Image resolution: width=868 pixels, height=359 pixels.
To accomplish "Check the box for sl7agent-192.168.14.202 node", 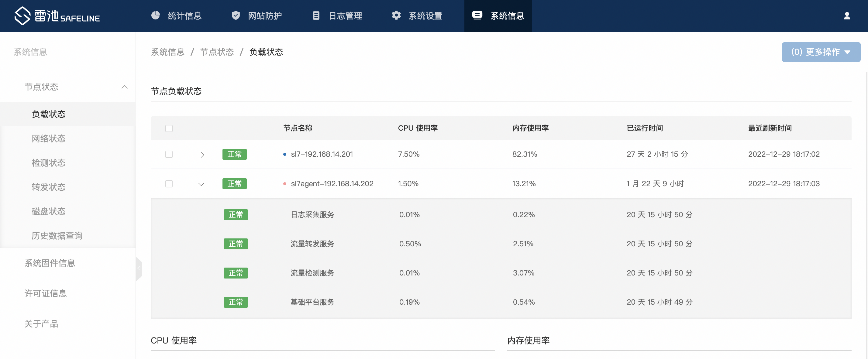I will tap(169, 183).
